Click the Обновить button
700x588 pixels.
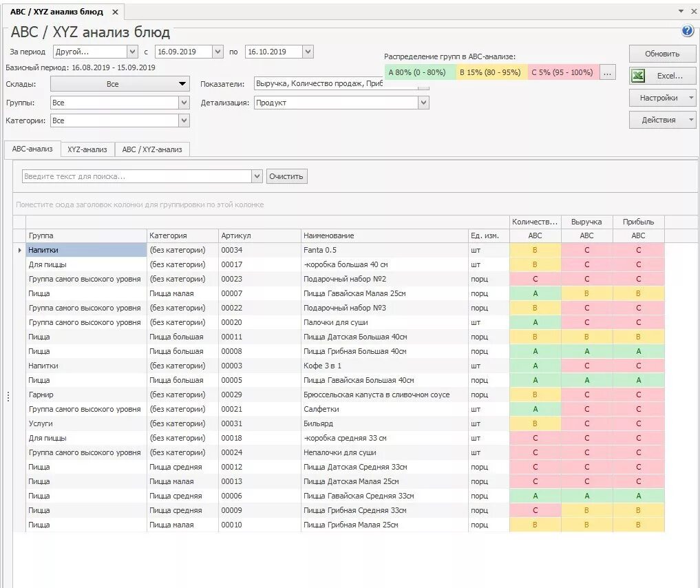point(663,54)
